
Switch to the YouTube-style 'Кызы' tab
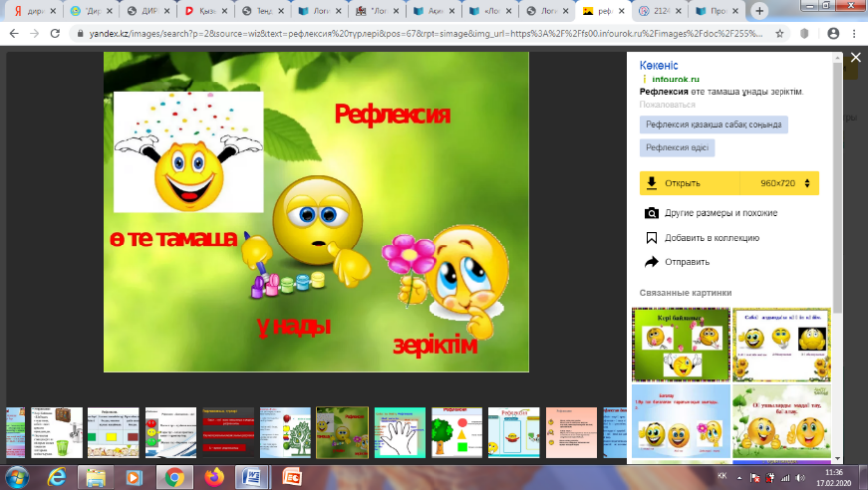pos(206,11)
